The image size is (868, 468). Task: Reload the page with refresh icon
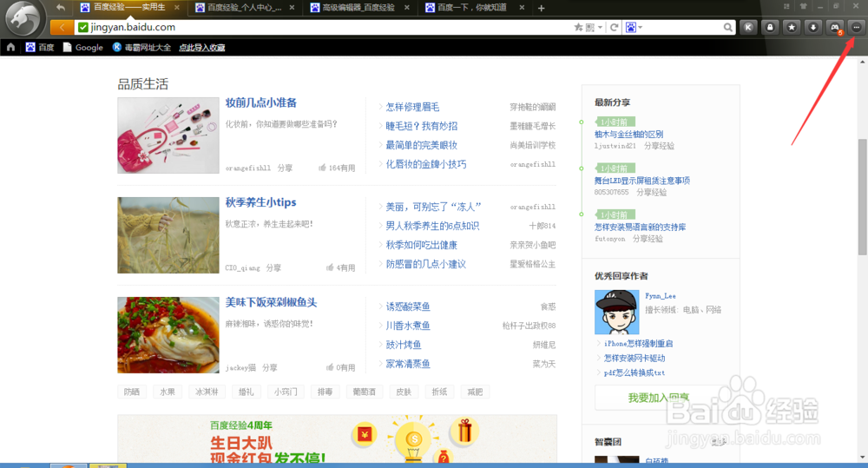(x=614, y=27)
